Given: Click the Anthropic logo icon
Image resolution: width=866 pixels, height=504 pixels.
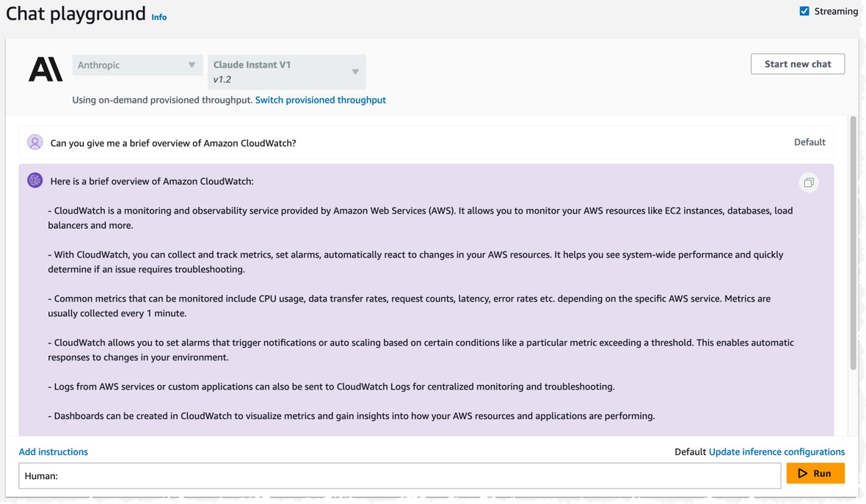Looking at the screenshot, I should coord(46,70).
